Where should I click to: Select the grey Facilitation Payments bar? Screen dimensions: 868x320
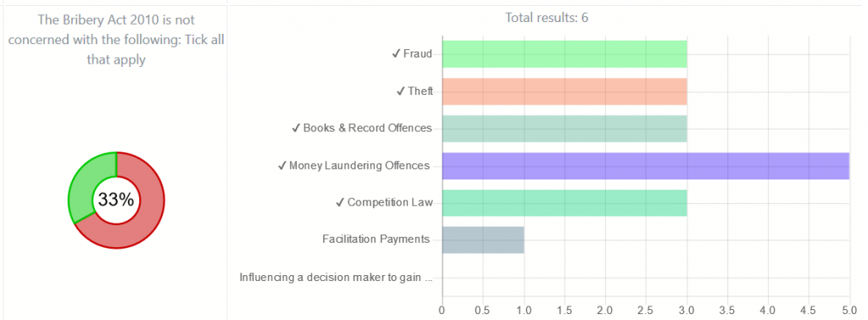coord(483,240)
